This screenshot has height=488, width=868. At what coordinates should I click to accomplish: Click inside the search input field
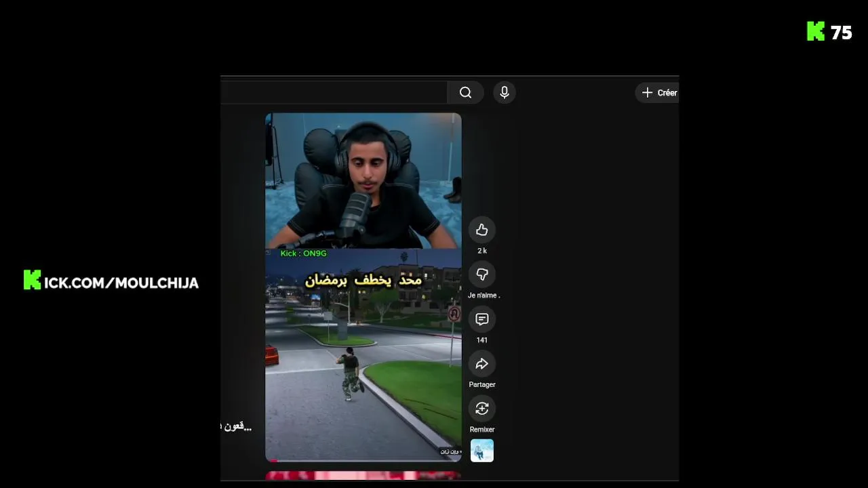pyautogui.click(x=334, y=93)
